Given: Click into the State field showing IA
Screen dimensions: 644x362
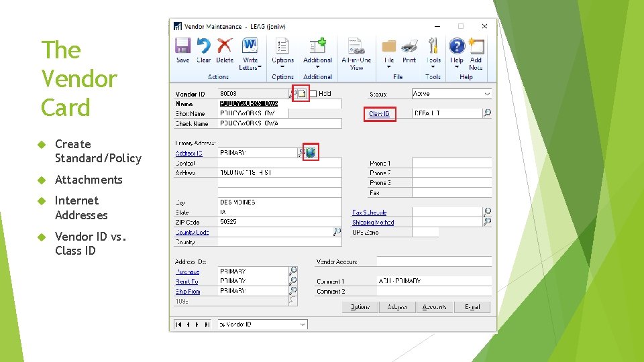Looking at the screenshot, I should [x=280, y=212].
